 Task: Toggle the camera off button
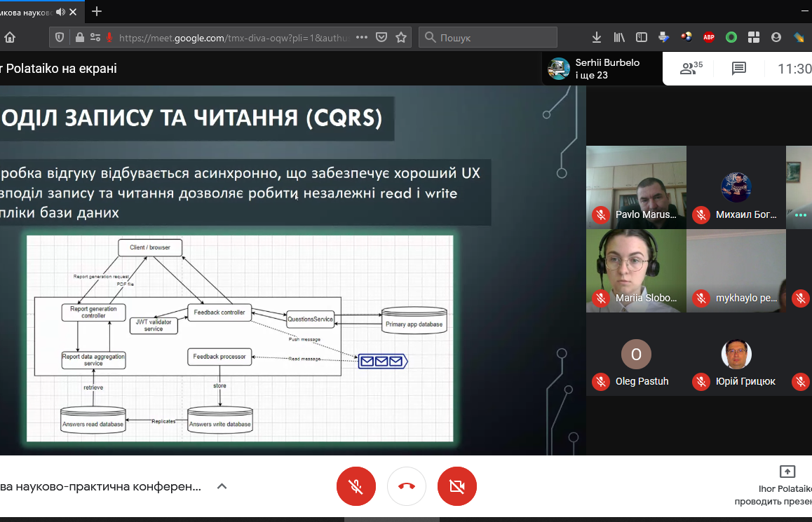tap(456, 486)
